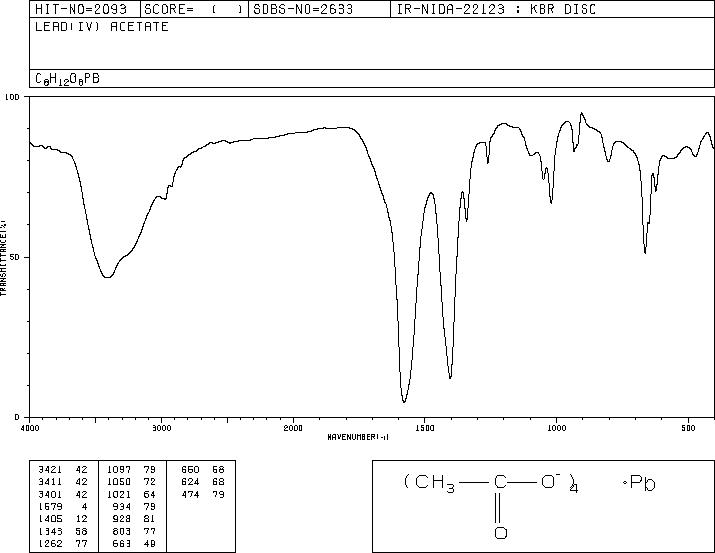715x553 pixels.
Task: Click the WAVENUMBER axis title below the plot
Action: (358, 437)
